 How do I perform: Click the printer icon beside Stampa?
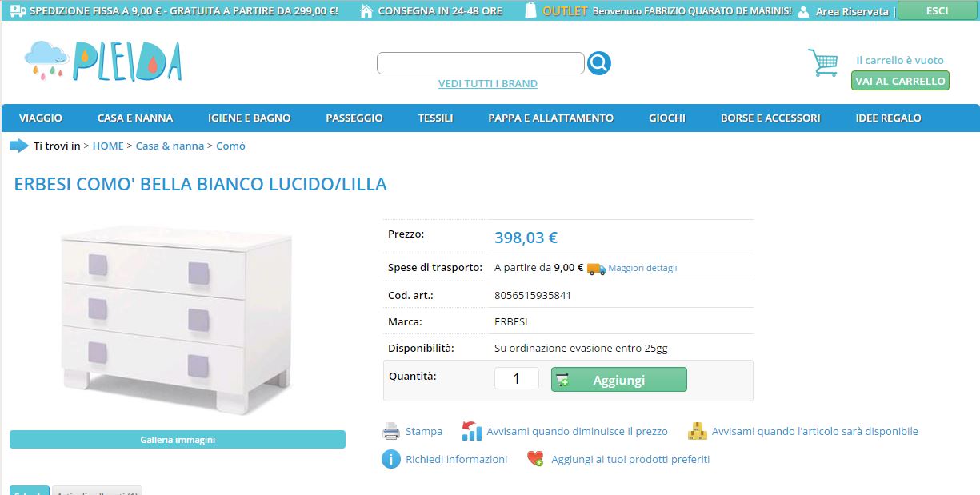(x=391, y=431)
